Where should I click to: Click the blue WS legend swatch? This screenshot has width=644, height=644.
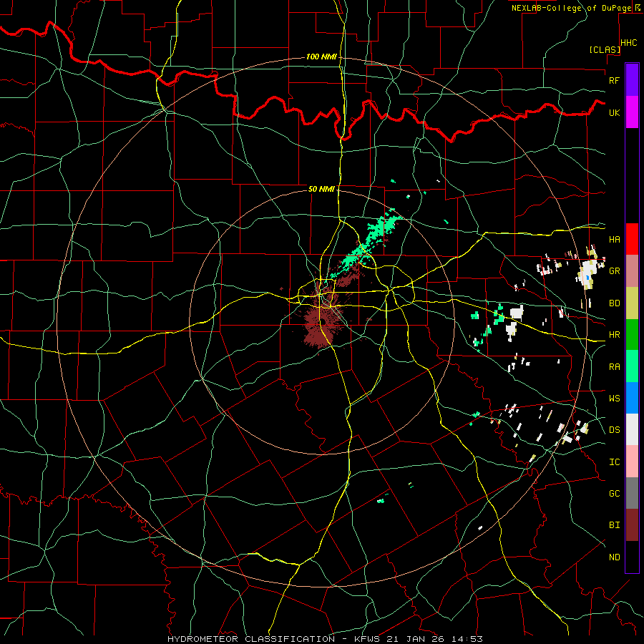click(x=632, y=398)
